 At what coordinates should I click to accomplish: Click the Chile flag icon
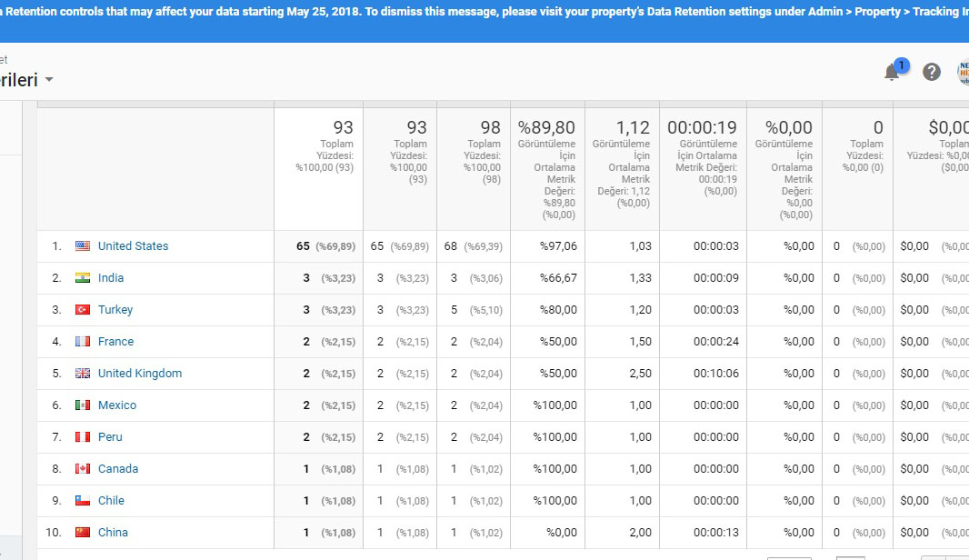pyautogui.click(x=83, y=501)
